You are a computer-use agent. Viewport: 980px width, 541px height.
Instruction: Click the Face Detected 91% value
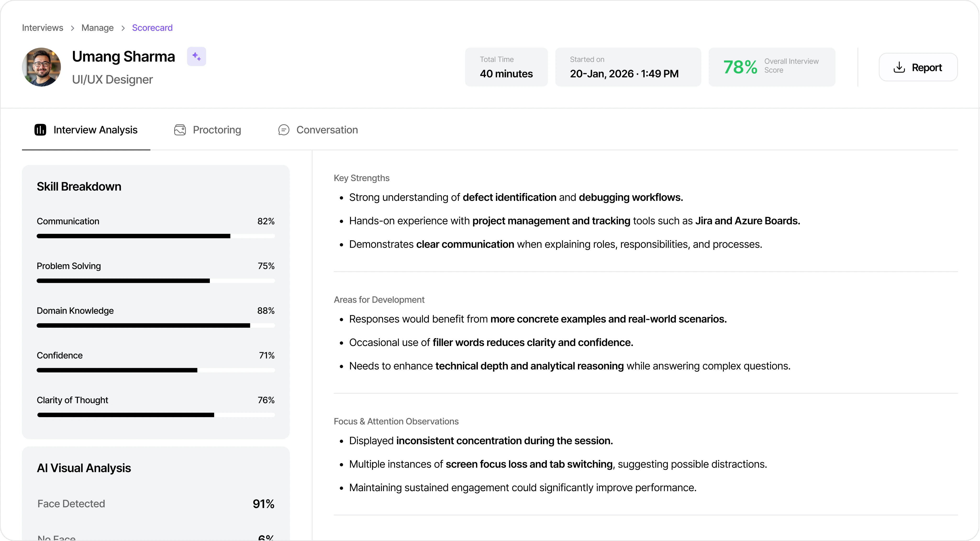pos(263,504)
